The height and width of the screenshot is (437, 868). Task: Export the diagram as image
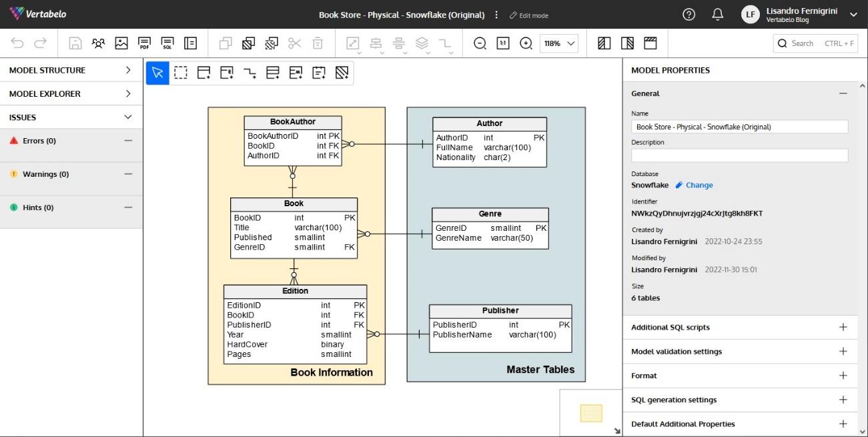tap(121, 43)
